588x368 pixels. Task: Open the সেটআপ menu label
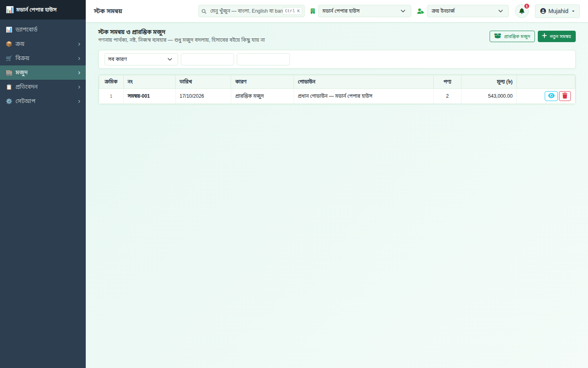pyautogui.click(x=25, y=101)
